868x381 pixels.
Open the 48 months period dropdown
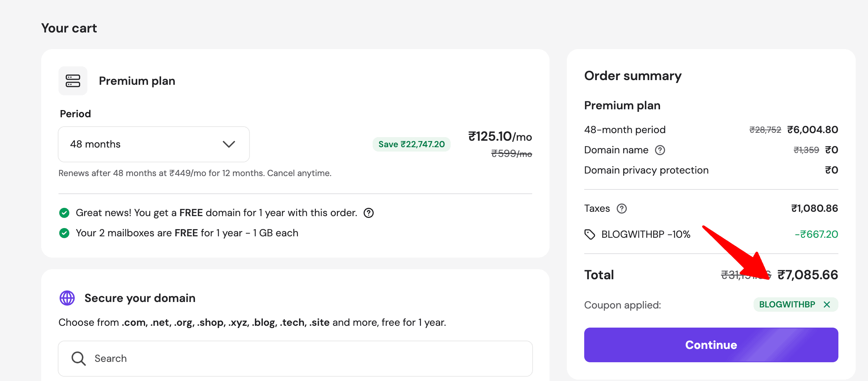[154, 144]
